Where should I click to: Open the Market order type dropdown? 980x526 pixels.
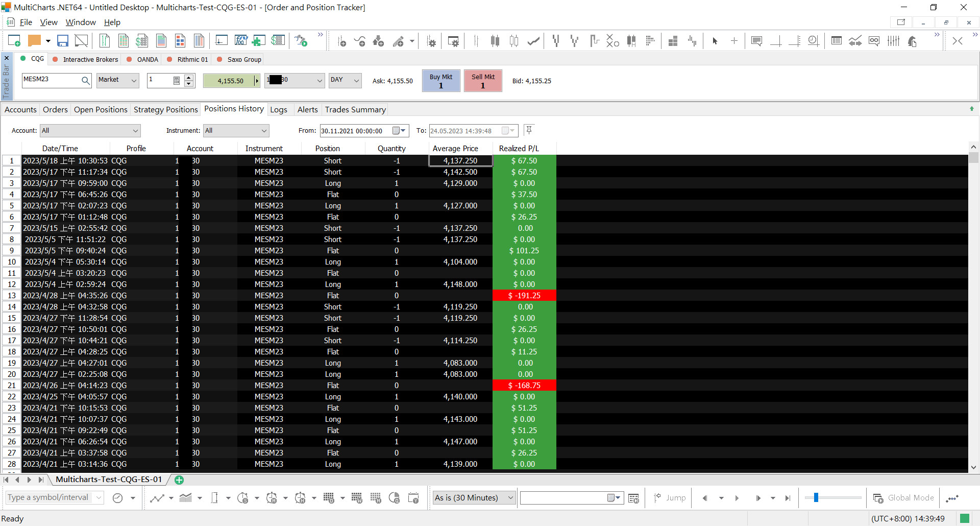118,80
